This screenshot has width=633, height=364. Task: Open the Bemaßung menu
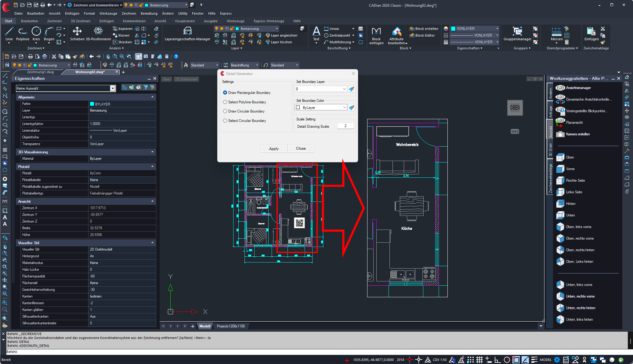click(149, 13)
